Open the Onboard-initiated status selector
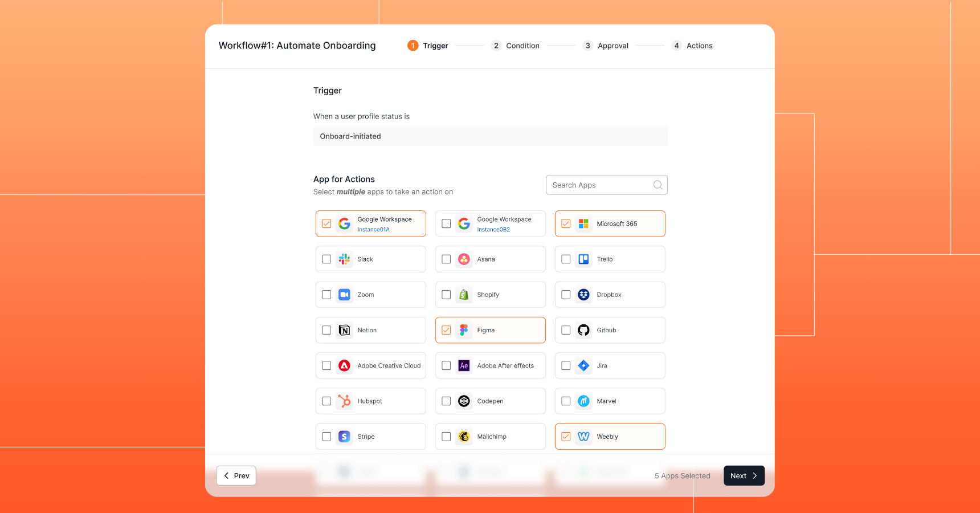Viewport: 980px width, 513px height. [x=490, y=136]
